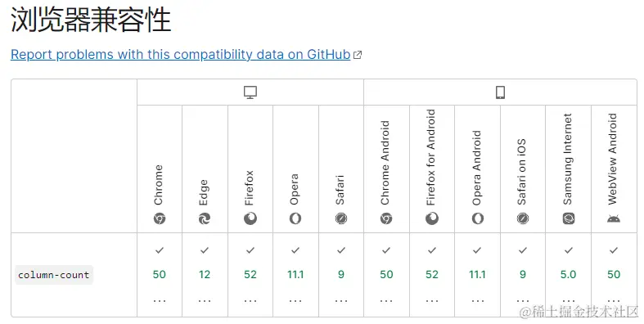Click the Samsung Internet icon

click(x=569, y=218)
